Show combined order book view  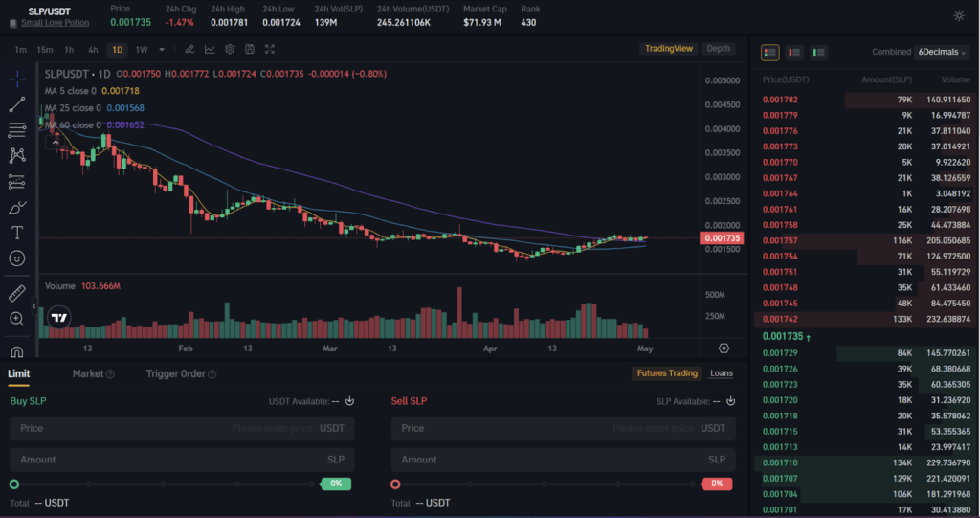tap(770, 53)
